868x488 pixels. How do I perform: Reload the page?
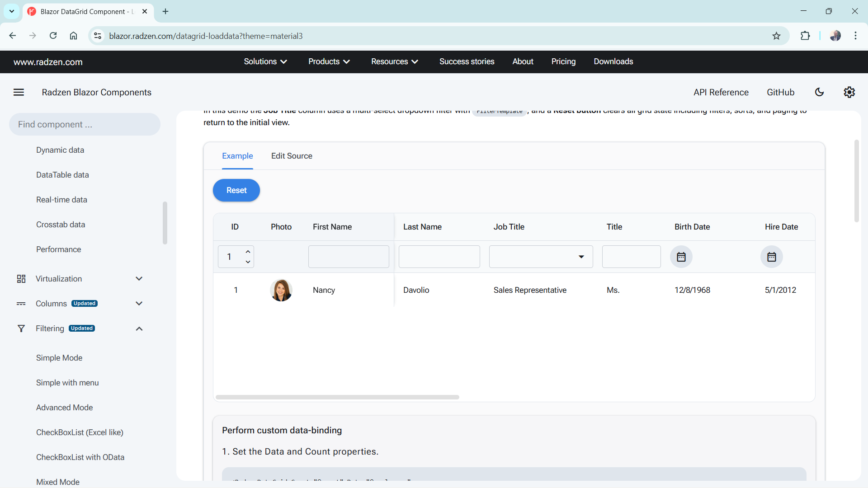click(53, 36)
